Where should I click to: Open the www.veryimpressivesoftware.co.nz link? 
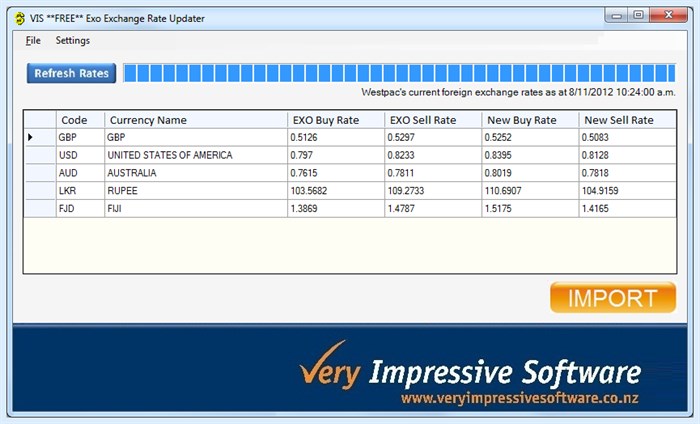click(x=520, y=398)
